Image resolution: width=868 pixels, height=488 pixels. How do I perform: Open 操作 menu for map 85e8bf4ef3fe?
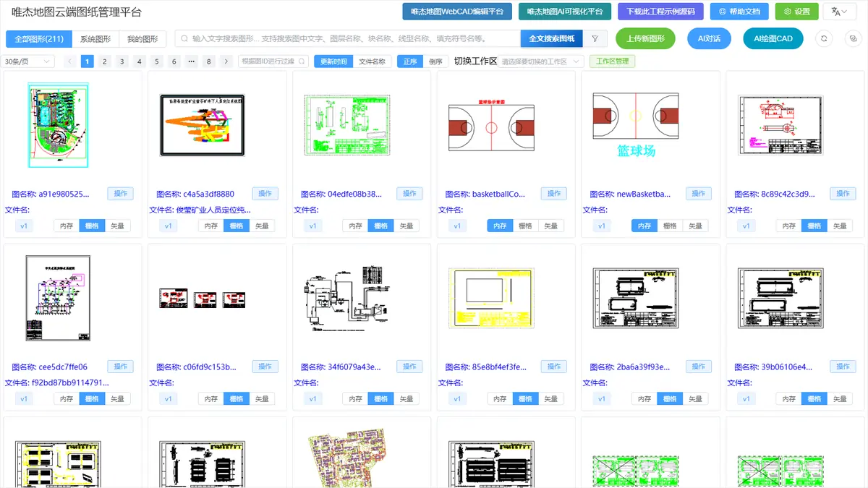click(x=554, y=367)
